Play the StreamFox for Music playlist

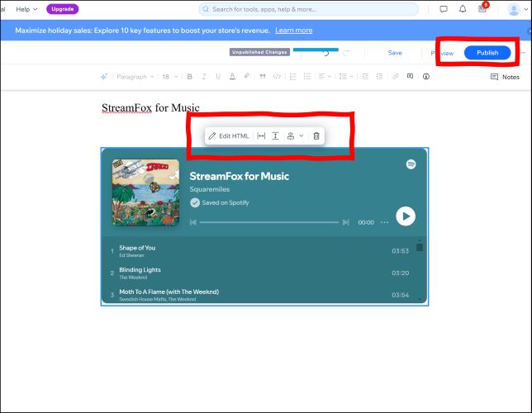(x=406, y=216)
